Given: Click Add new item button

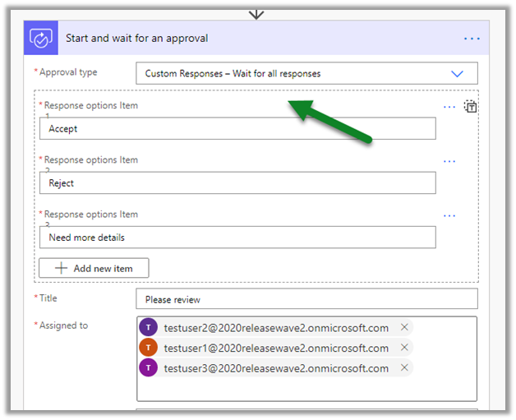Looking at the screenshot, I should [94, 269].
